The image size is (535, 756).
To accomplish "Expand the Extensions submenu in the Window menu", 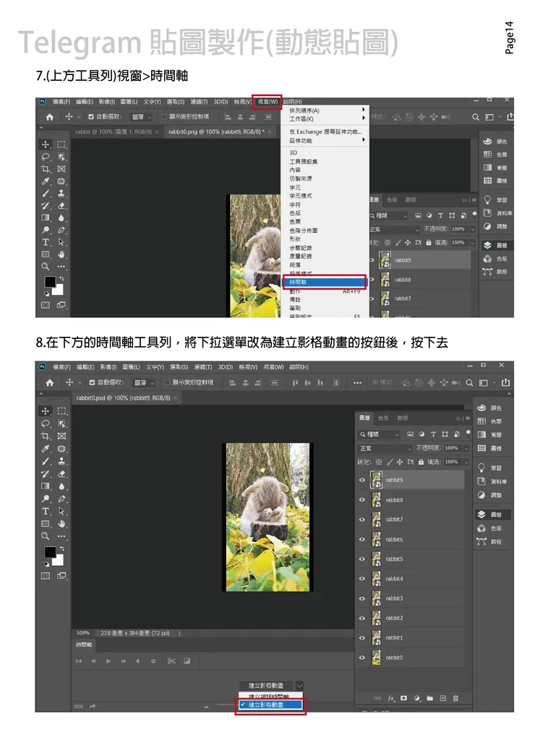I will 326,140.
